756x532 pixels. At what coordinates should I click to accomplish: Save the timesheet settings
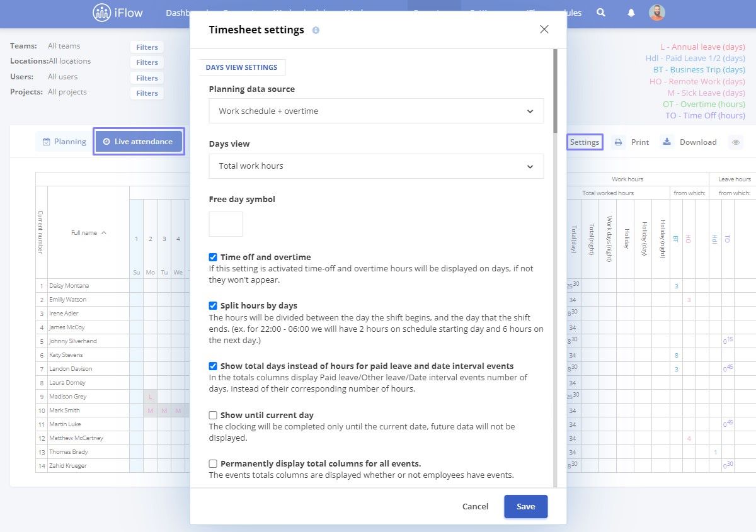pyautogui.click(x=525, y=506)
